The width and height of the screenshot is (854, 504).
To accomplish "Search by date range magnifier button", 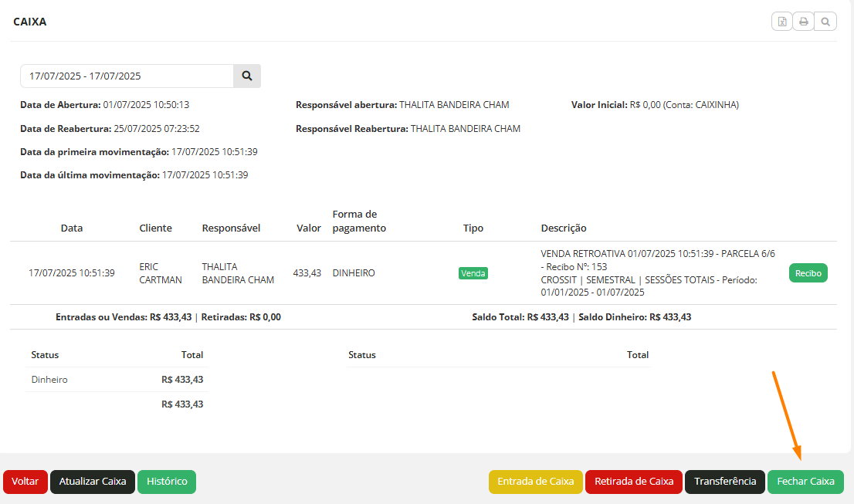I will pos(247,76).
